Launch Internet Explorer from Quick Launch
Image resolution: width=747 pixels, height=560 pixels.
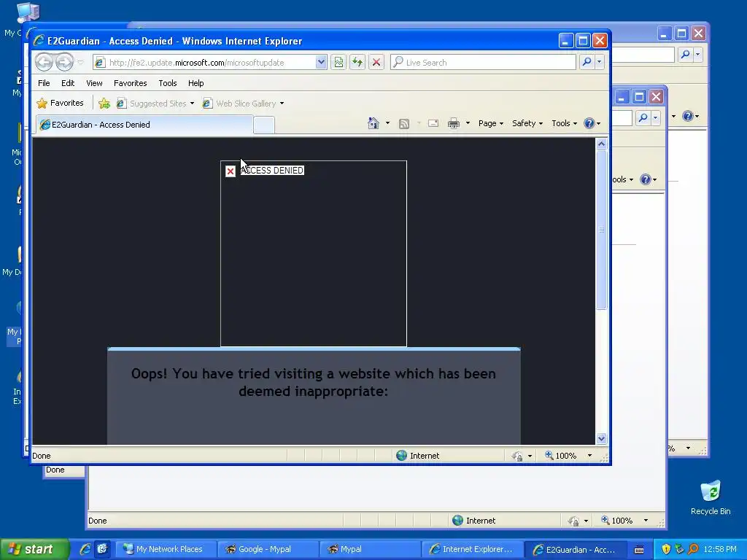[85, 549]
